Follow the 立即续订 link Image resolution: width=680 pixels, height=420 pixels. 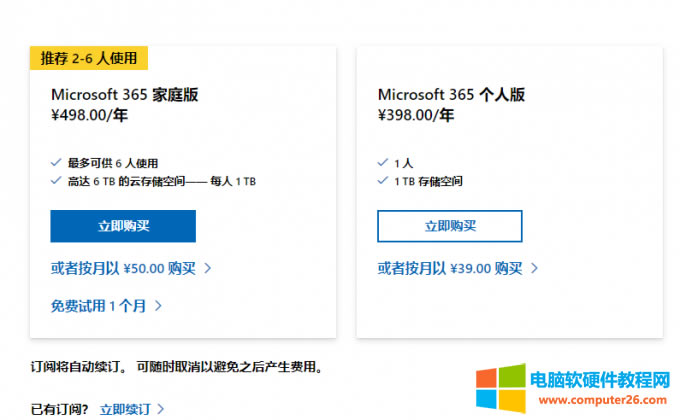[x=124, y=409]
